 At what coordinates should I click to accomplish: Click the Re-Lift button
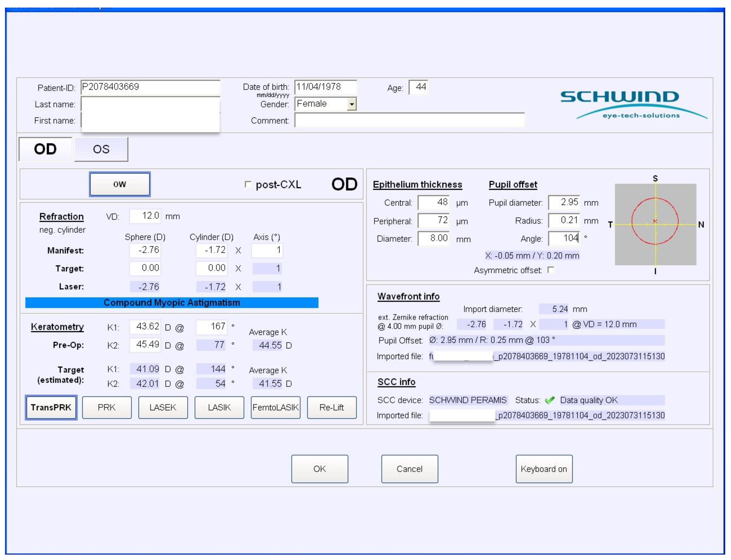pyautogui.click(x=331, y=407)
